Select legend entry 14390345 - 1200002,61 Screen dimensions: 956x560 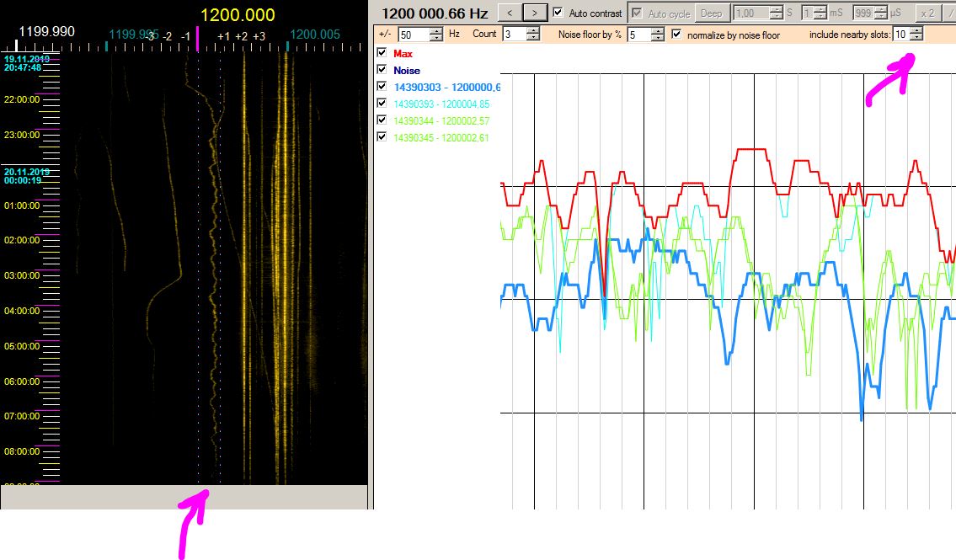441,138
